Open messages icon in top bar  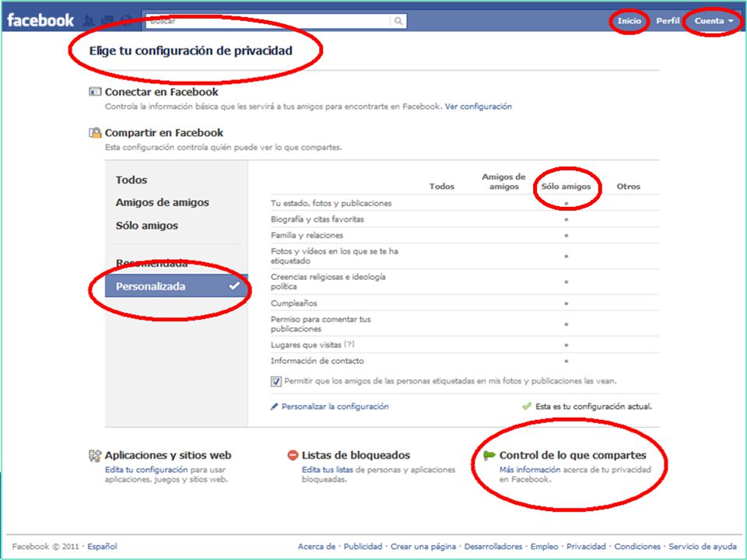click(107, 20)
